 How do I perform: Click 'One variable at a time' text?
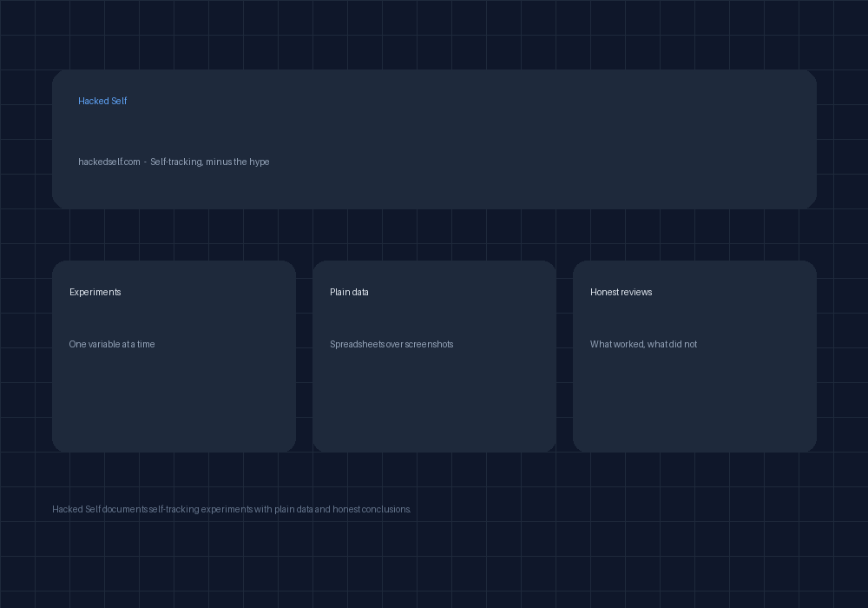(112, 344)
